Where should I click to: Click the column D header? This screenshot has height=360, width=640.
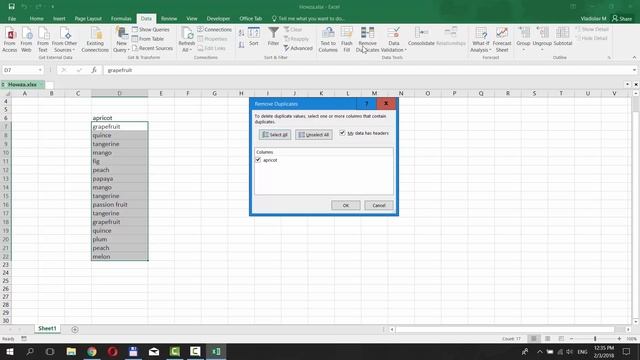click(120, 93)
